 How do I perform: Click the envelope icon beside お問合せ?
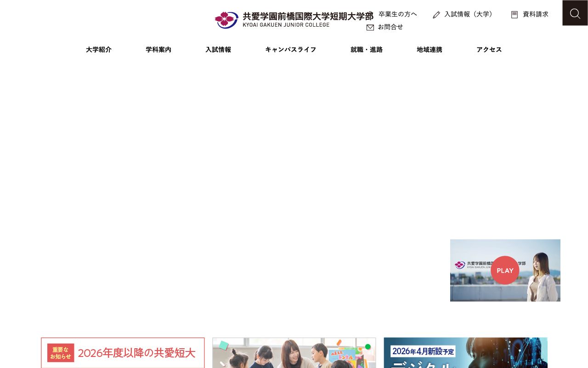[370, 28]
